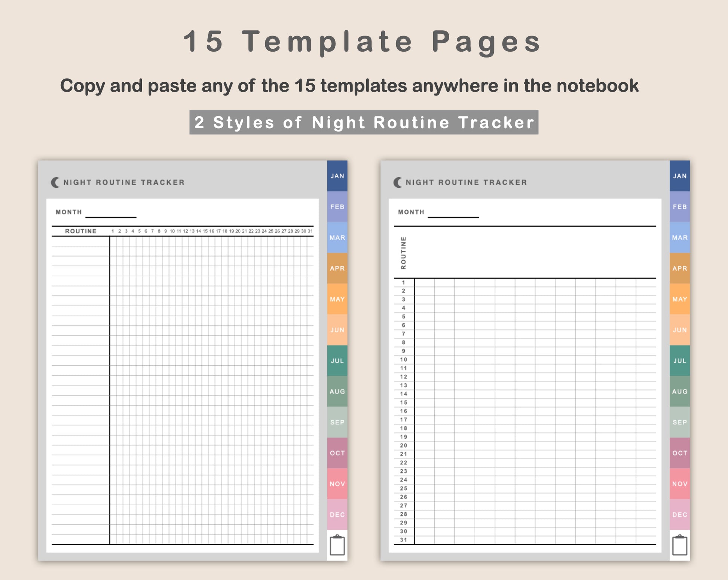The width and height of the screenshot is (728, 580).
Task: Open the DEC tab on right tracker page
Action: tap(680, 515)
